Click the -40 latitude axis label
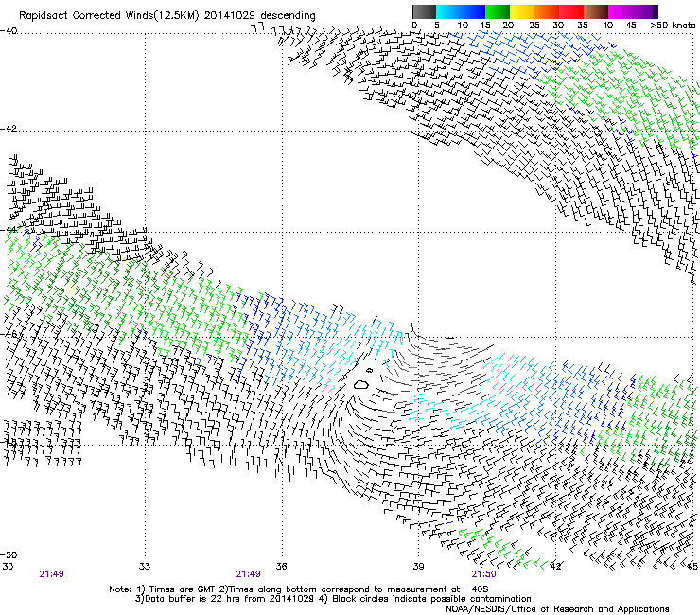700x615 pixels. [x=9, y=31]
